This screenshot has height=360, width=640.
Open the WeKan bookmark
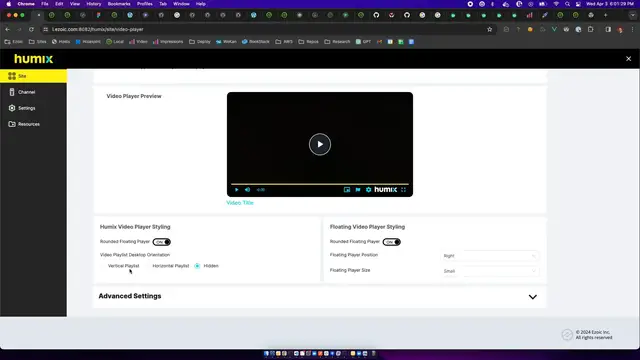pos(226,42)
